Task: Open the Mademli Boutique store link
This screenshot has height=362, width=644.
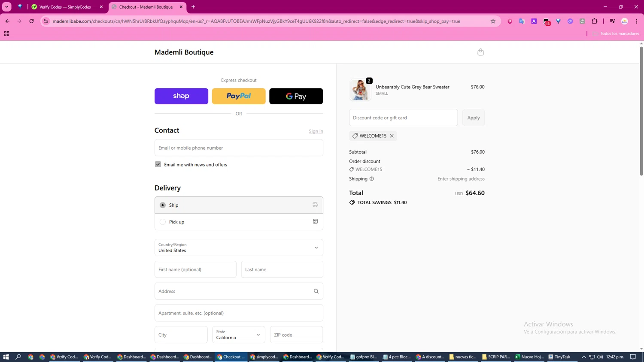Action: click(184, 52)
